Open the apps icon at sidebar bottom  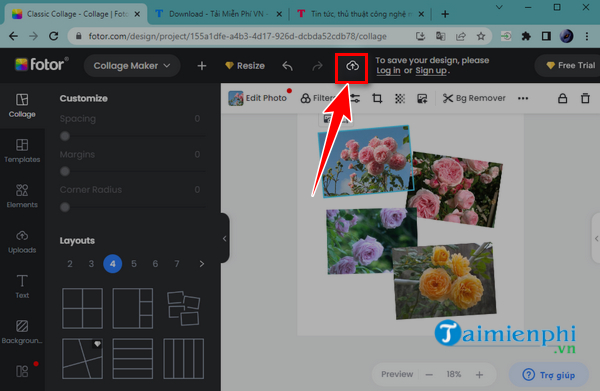(22, 371)
